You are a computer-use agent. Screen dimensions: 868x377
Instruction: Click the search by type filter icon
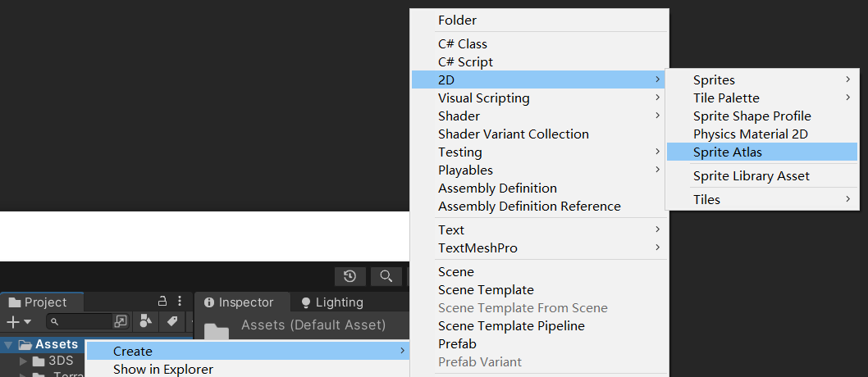[x=146, y=321]
